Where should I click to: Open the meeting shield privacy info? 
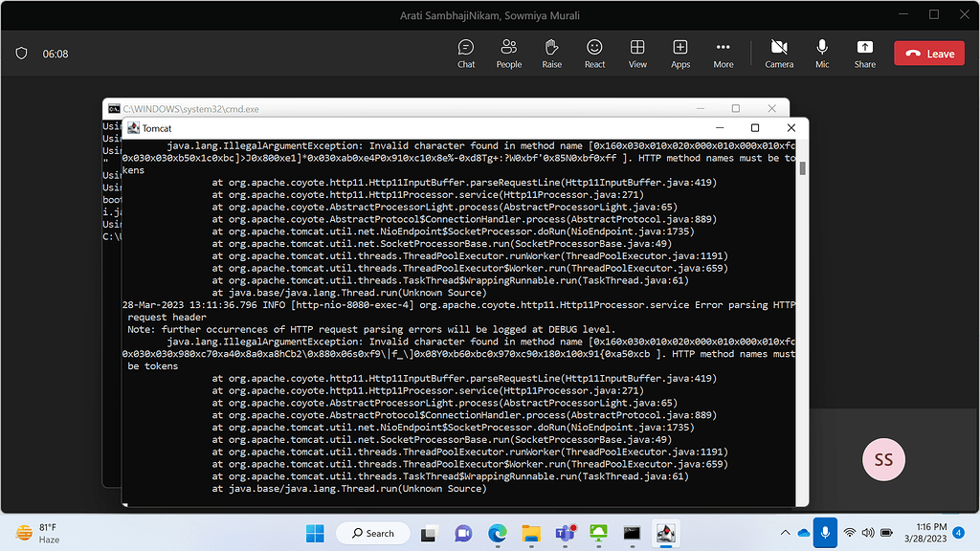pos(21,54)
